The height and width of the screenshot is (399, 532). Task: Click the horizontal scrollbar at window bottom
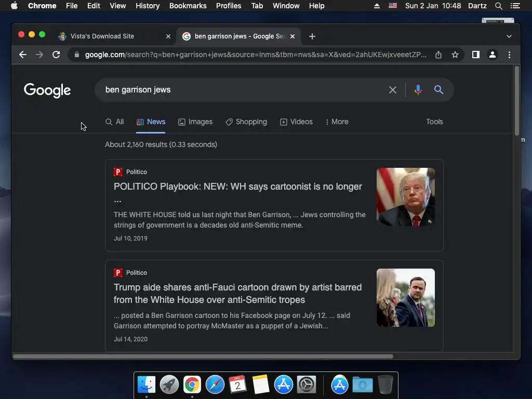coord(203,356)
